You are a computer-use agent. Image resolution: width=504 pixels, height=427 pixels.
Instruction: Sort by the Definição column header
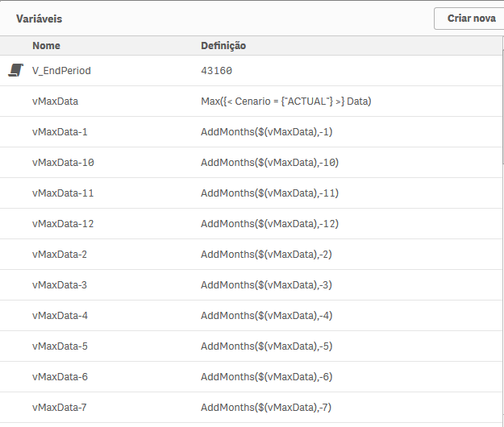pos(223,46)
